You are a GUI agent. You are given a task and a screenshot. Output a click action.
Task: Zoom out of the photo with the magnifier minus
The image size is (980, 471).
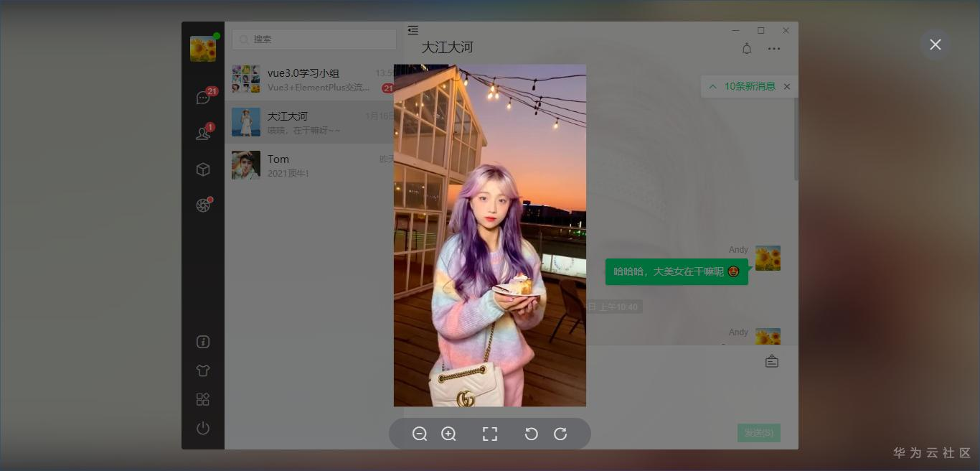[x=420, y=434]
